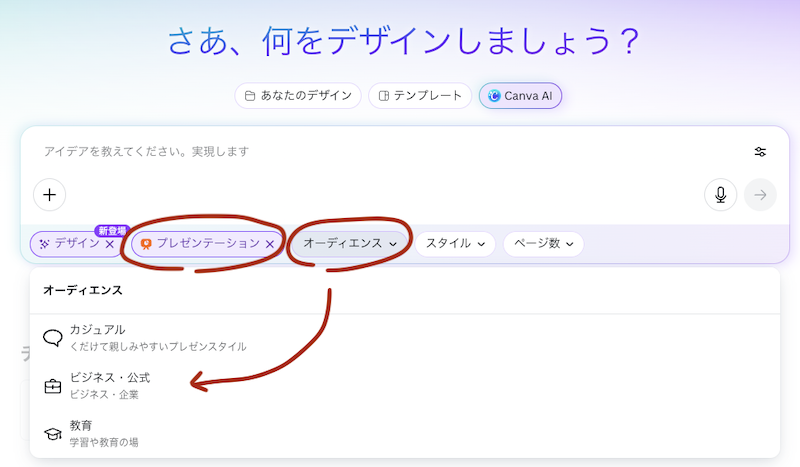
Task: Open the settings sliders icon
Action: pos(760,152)
